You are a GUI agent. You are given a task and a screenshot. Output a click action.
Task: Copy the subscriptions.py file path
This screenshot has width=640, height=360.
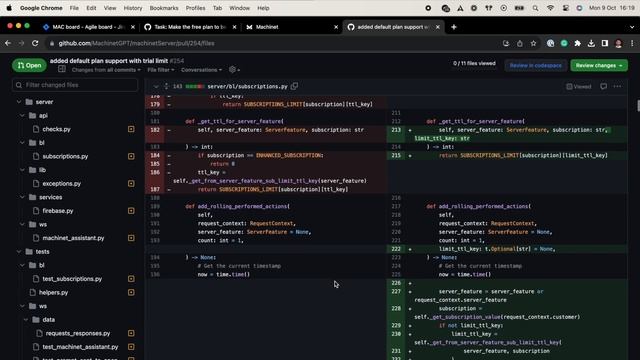coord(294,86)
